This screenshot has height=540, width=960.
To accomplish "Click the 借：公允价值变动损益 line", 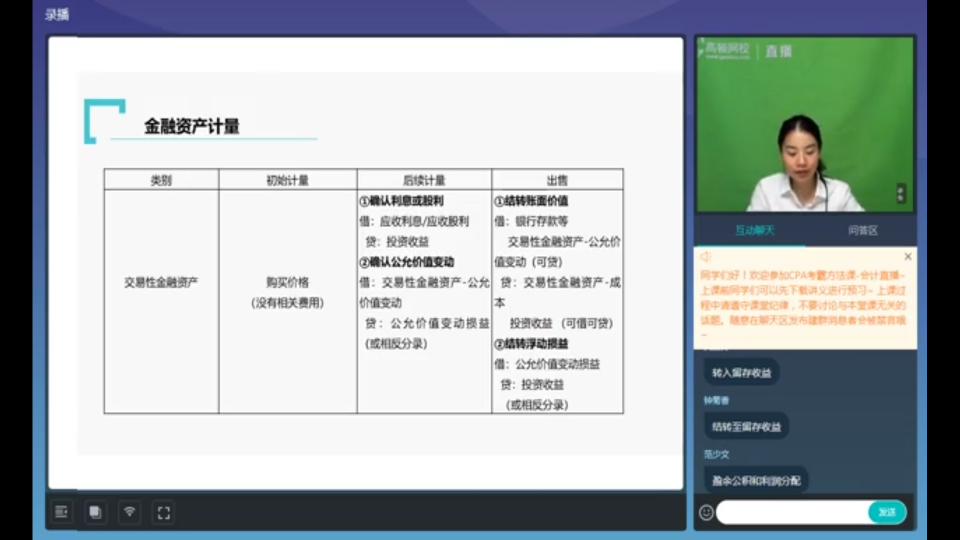I will [x=547, y=364].
